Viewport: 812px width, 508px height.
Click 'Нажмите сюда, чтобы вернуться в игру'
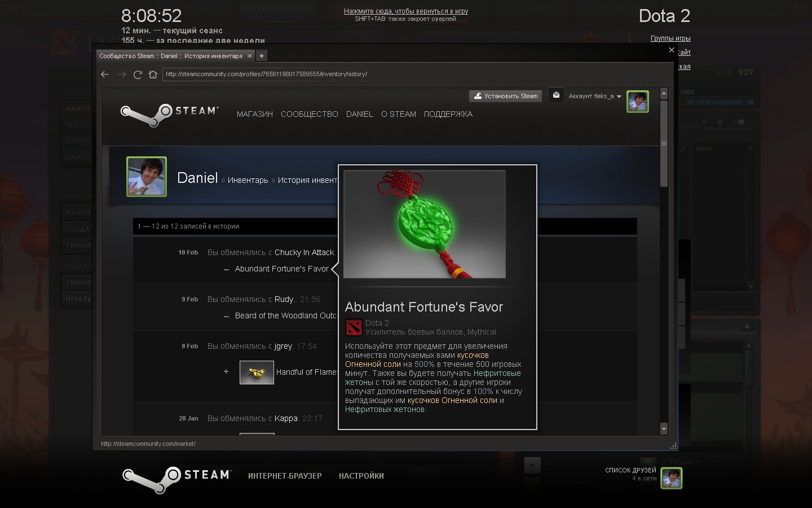tap(406, 11)
